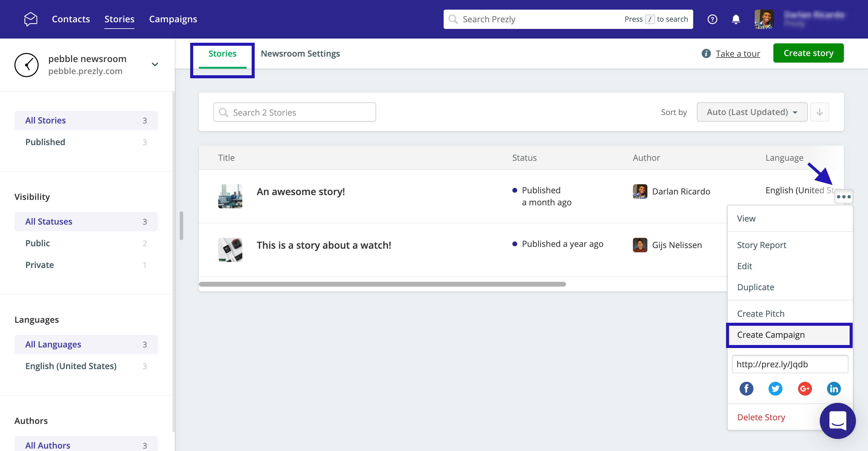This screenshot has width=868, height=451.
Task: Click the Language column header
Action: 784,158
